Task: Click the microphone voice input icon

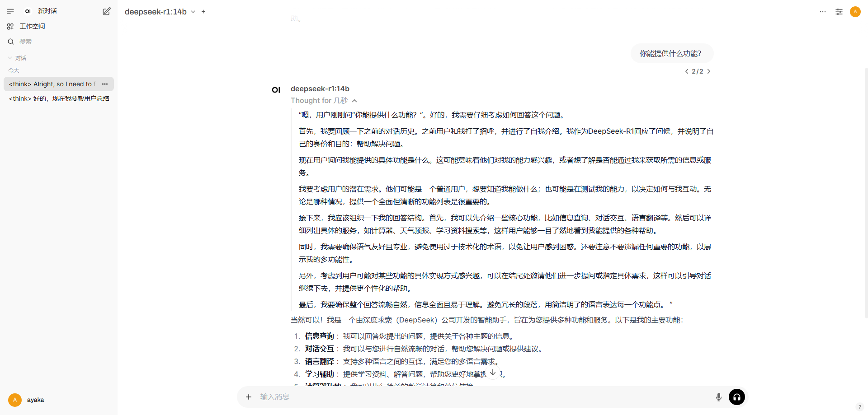Action: point(719,397)
